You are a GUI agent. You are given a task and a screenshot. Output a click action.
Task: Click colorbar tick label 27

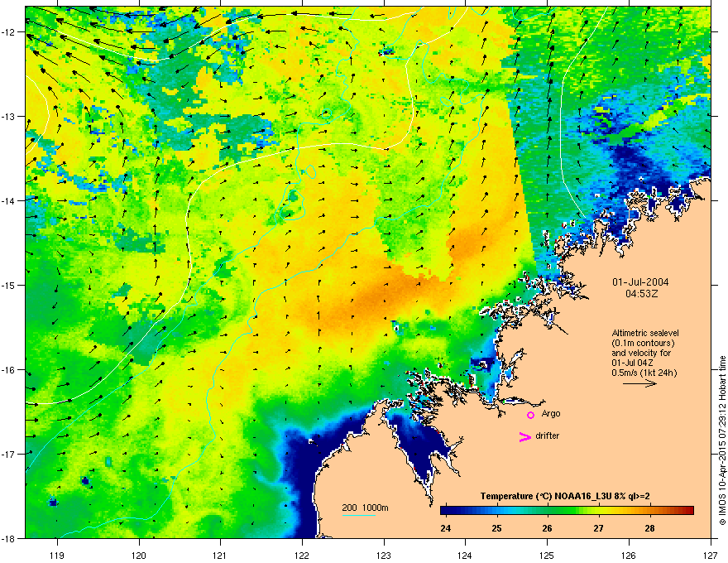point(598,528)
